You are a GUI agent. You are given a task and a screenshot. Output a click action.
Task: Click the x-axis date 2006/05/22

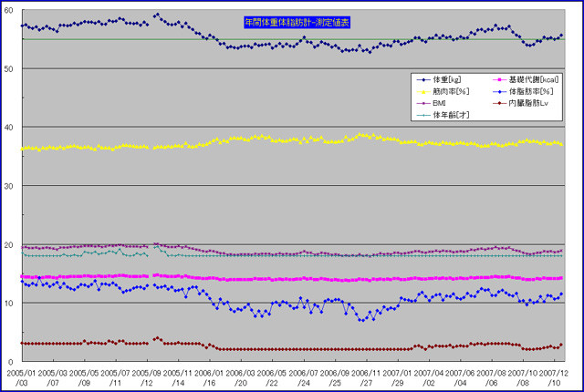[x=272, y=377]
